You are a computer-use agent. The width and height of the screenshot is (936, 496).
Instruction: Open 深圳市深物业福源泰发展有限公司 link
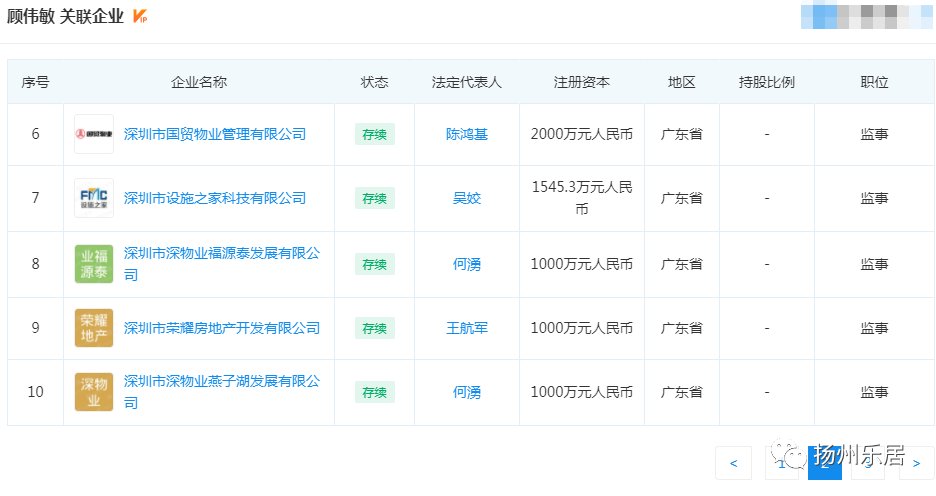[x=222, y=264]
